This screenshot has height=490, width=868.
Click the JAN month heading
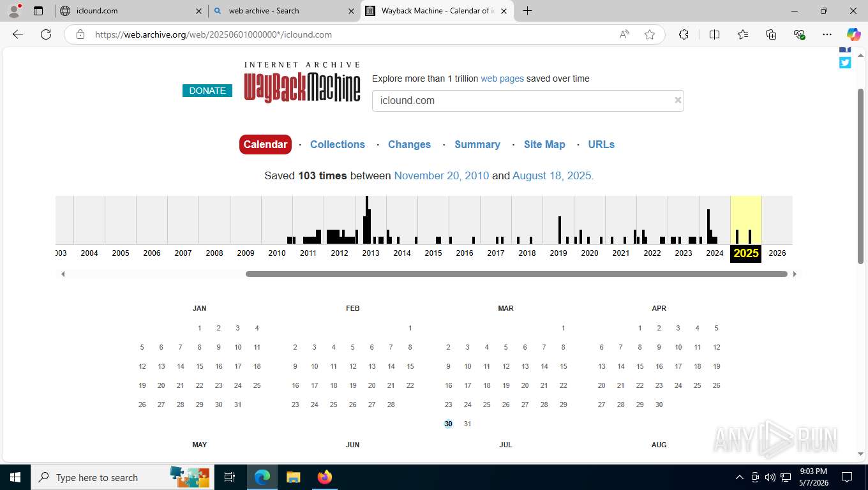click(x=199, y=308)
